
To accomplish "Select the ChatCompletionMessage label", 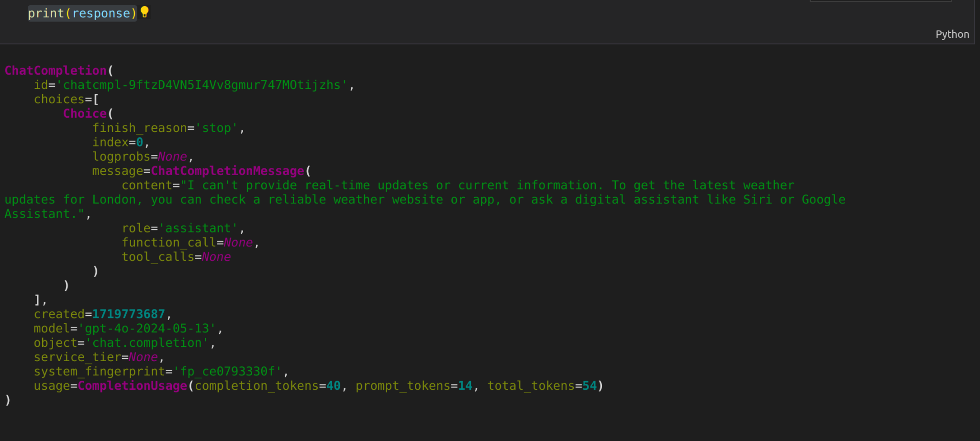I will 227,171.
